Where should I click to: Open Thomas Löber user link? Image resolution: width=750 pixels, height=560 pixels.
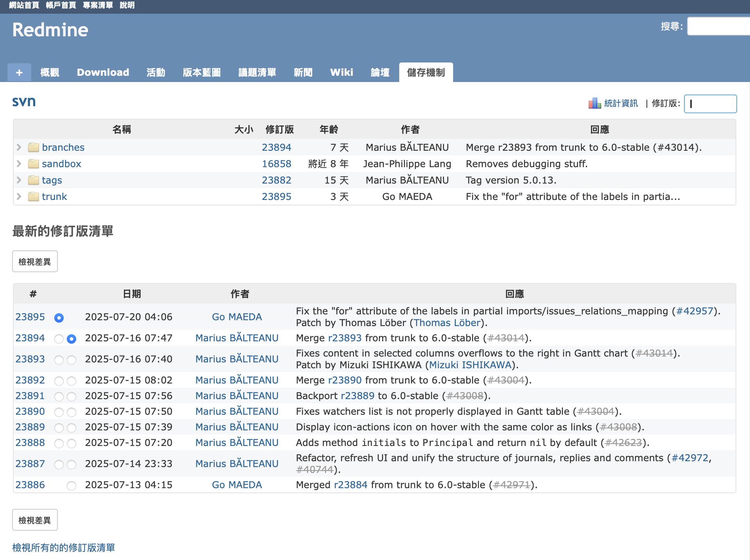pos(447,323)
